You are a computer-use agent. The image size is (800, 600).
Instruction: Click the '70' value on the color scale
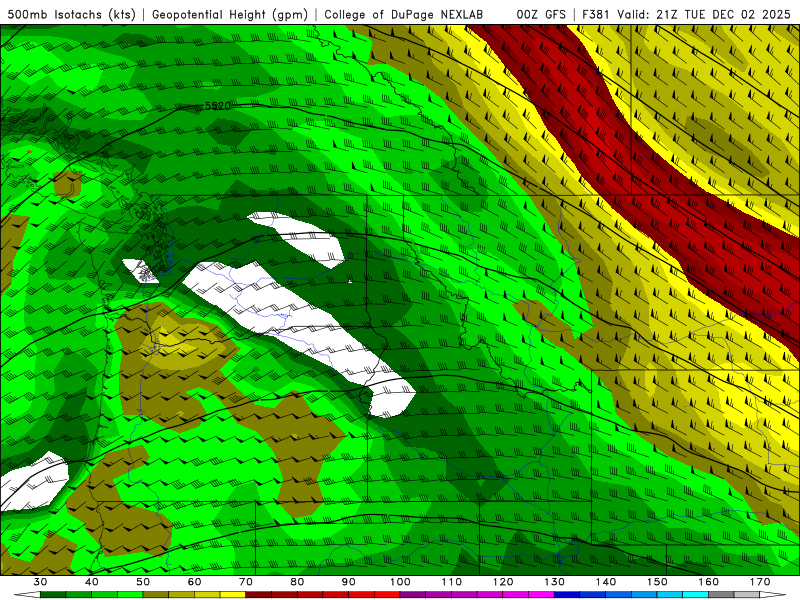246,582
